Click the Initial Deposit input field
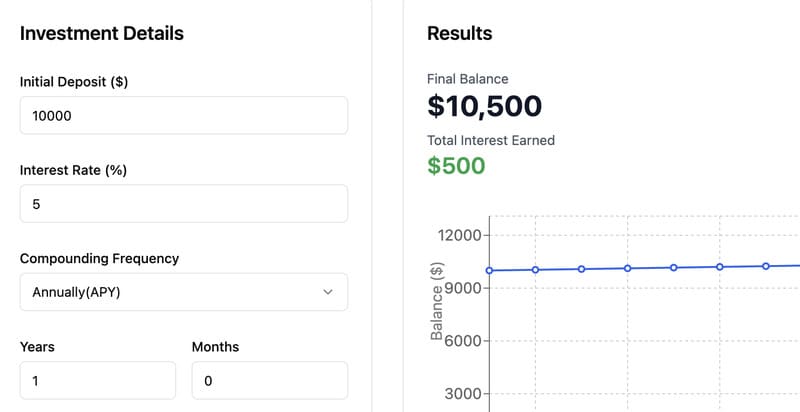Image resolution: width=800 pixels, height=412 pixels. point(184,116)
